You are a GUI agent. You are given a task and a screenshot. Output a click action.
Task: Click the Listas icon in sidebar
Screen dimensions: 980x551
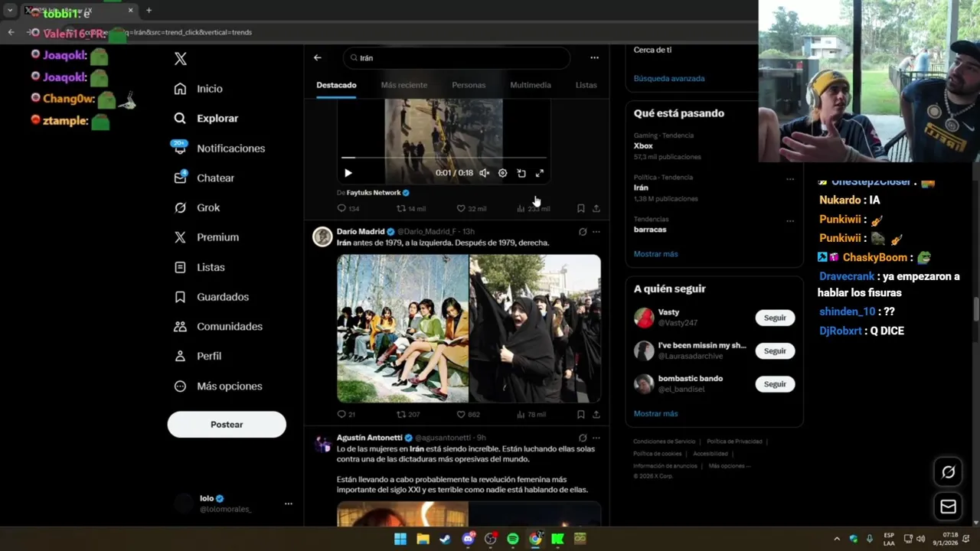tap(180, 267)
